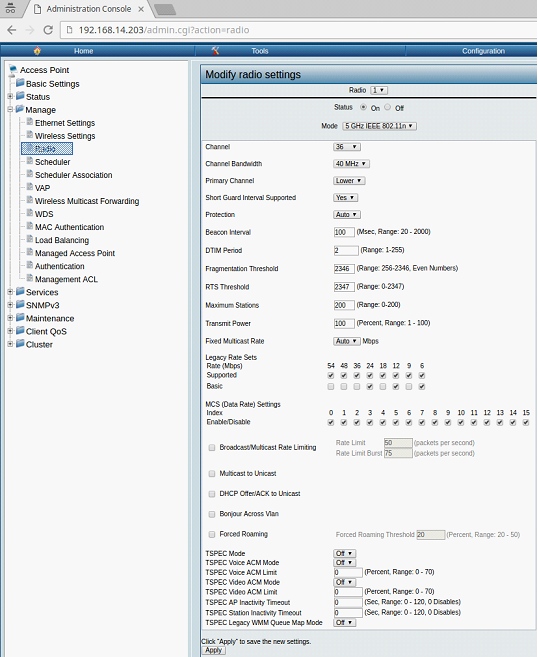Open the Tools menu
The height and width of the screenshot is (657, 538).
(260, 51)
